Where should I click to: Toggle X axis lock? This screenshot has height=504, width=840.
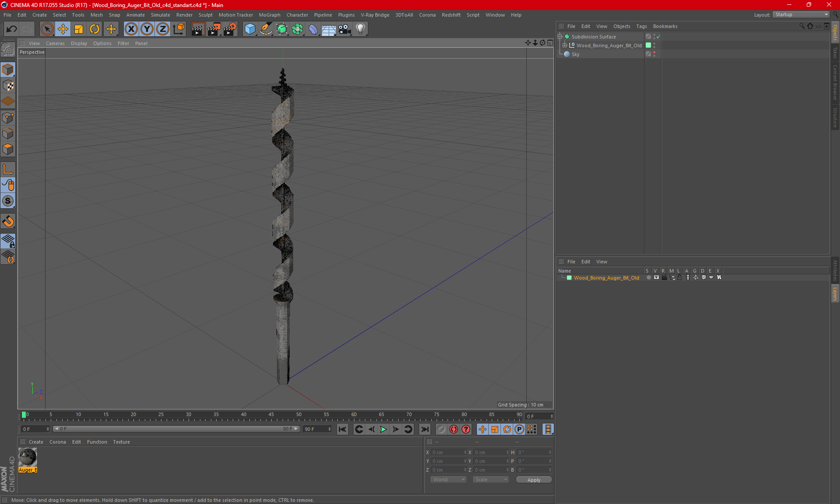[131, 29]
